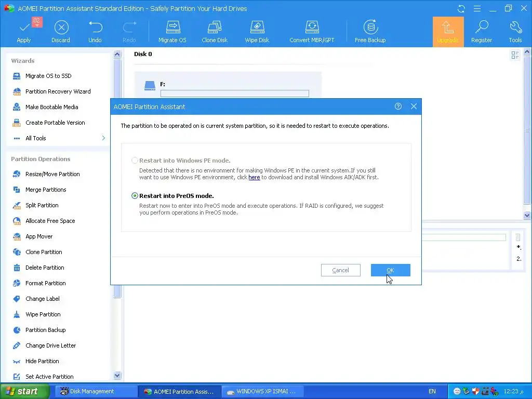The width and height of the screenshot is (532, 399).
Task: Select Restart into Windows PE mode radio
Action: [x=135, y=161]
